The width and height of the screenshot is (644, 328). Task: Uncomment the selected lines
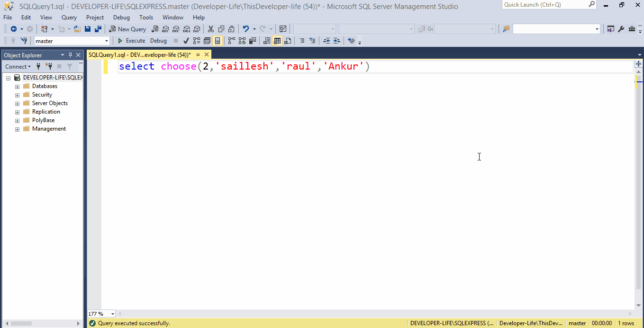(312, 41)
